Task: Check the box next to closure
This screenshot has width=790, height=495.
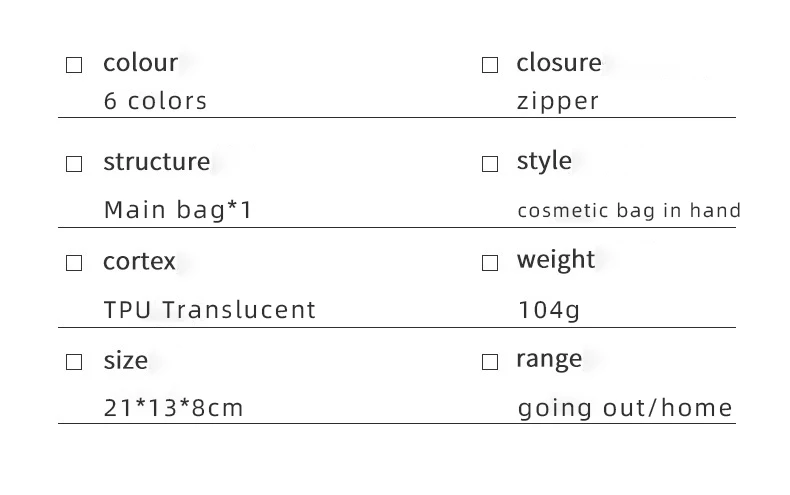Action: (490, 65)
